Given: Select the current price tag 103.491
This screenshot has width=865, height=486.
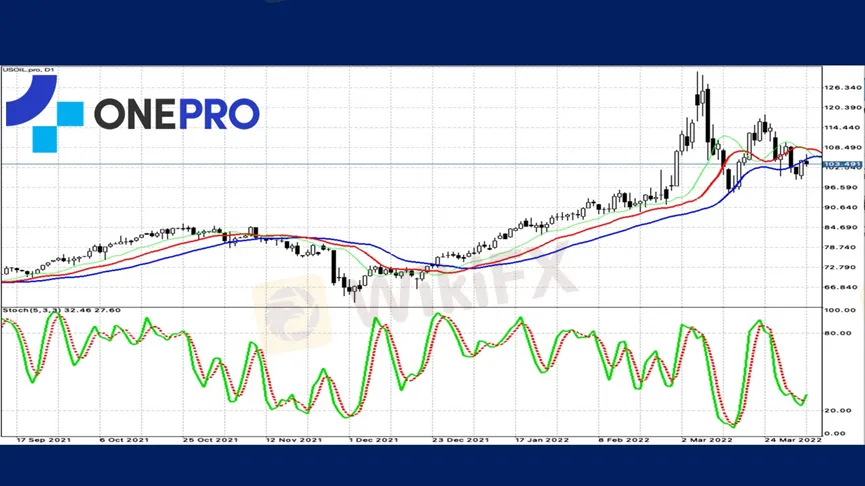Looking at the screenshot, I should click(x=842, y=164).
